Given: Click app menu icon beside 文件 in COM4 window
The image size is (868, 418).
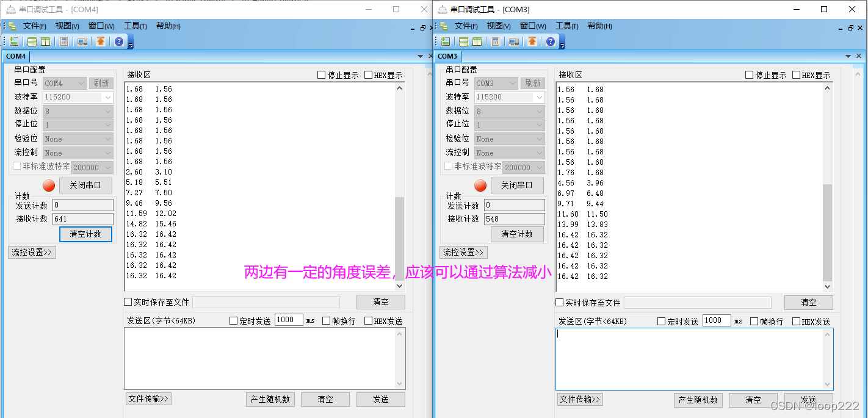Looking at the screenshot, I should click(x=12, y=26).
